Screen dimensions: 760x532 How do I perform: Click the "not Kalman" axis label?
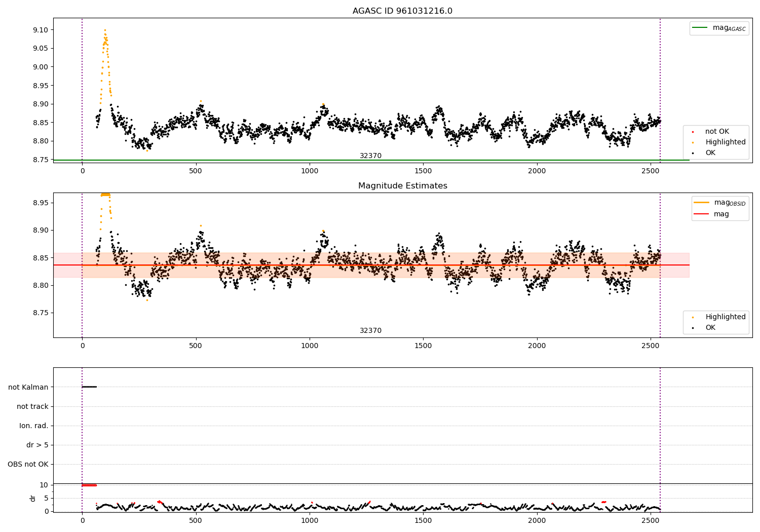tap(28, 387)
